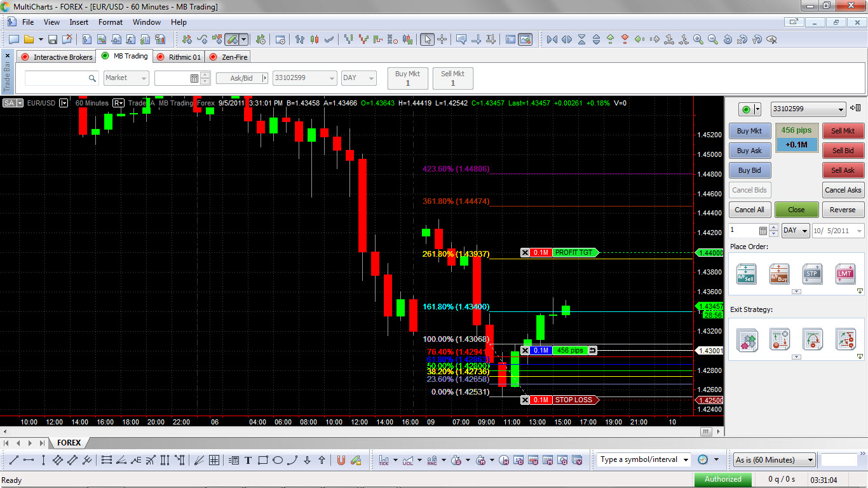This screenshot has width=868, height=488.
Task: Cancel the STOP LOSS order with X
Action: [x=525, y=400]
